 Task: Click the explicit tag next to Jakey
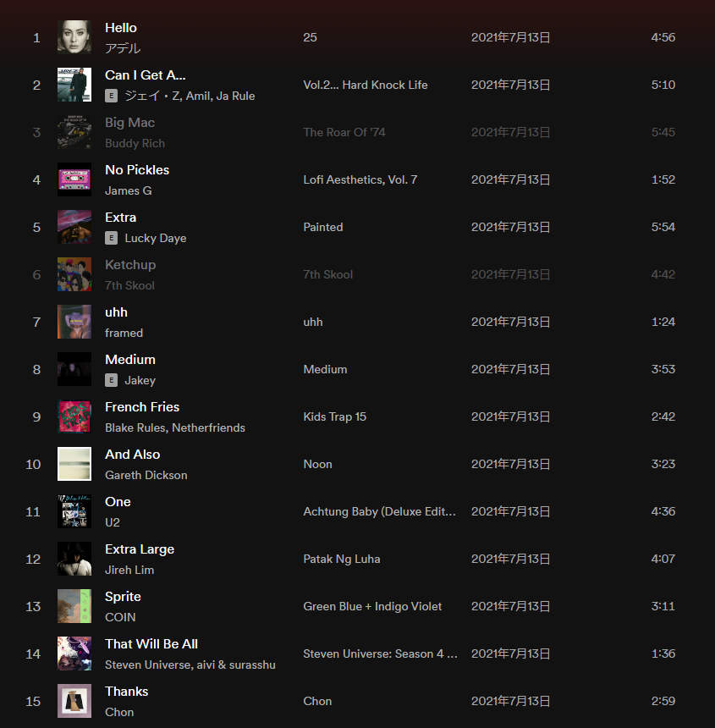point(111,380)
